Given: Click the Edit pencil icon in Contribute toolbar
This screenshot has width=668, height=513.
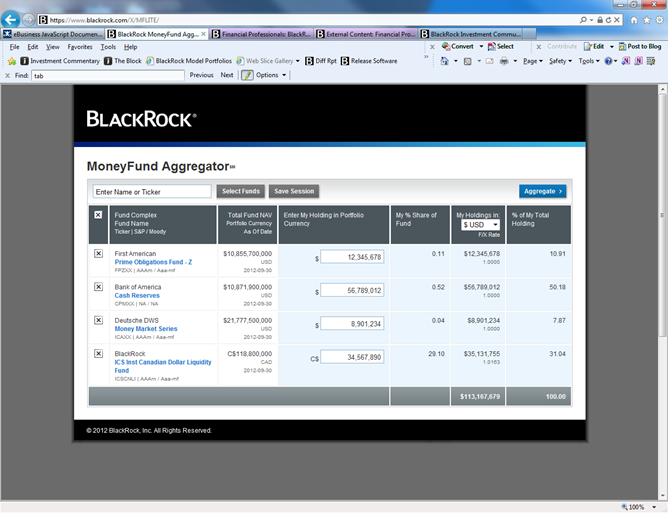Looking at the screenshot, I should pyautogui.click(x=588, y=46).
